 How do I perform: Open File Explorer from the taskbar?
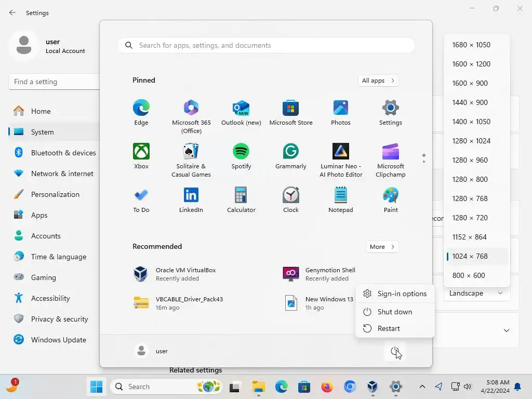pyautogui.click(x=258, y=387)
